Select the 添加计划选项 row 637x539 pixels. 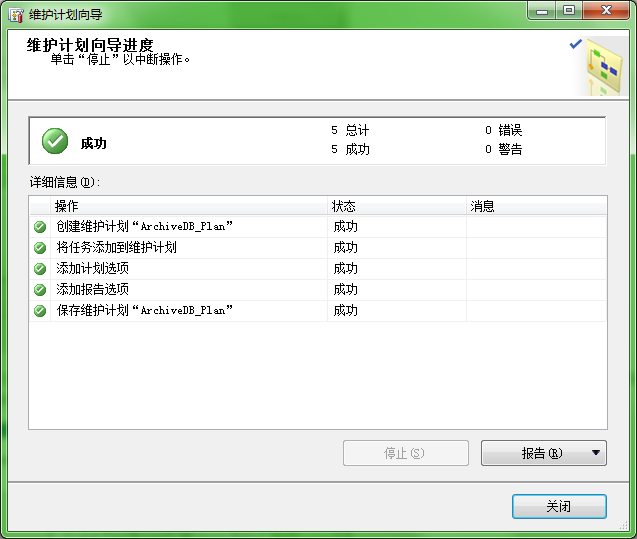tap(318, 269)
